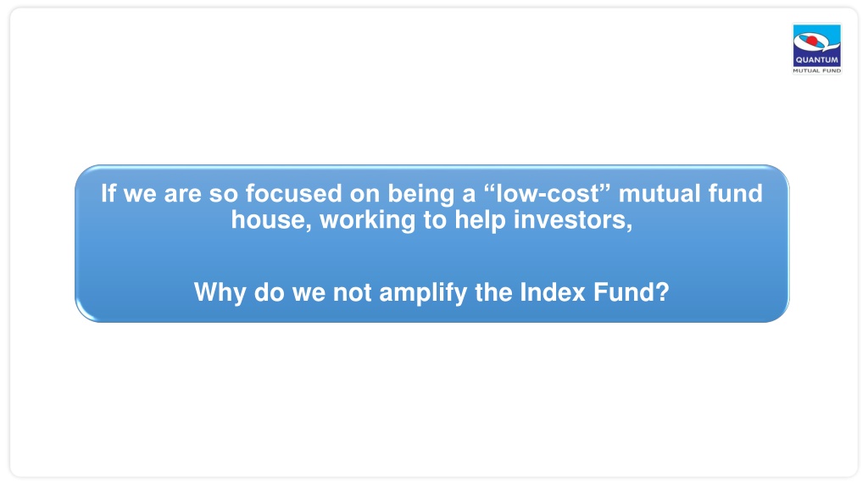Click the words "Index Fund?"
Viewport: 868px width, 488px height.
click(594, 292)
